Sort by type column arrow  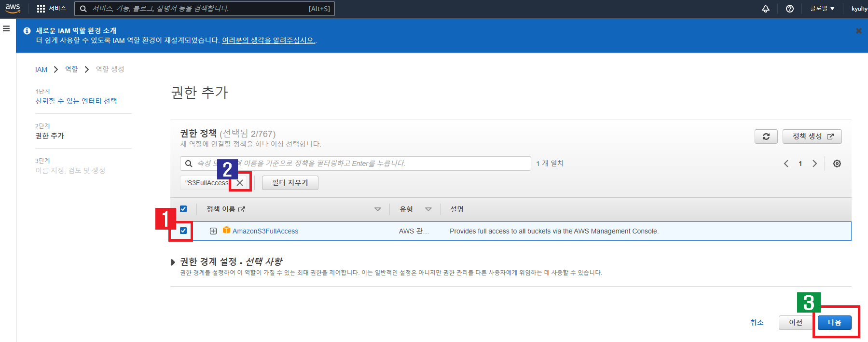pos(428,209)
